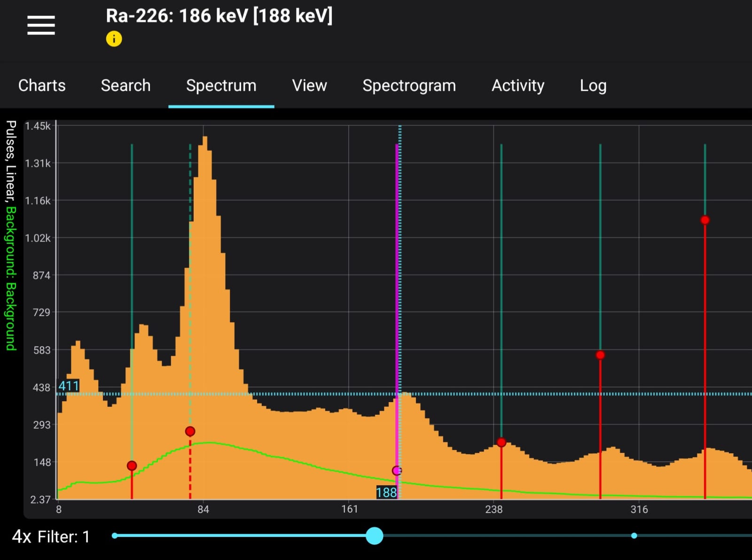Click the red marker dot near 238 keV
This screenshot has height=560, width=752.
click(x=501, y=442)
